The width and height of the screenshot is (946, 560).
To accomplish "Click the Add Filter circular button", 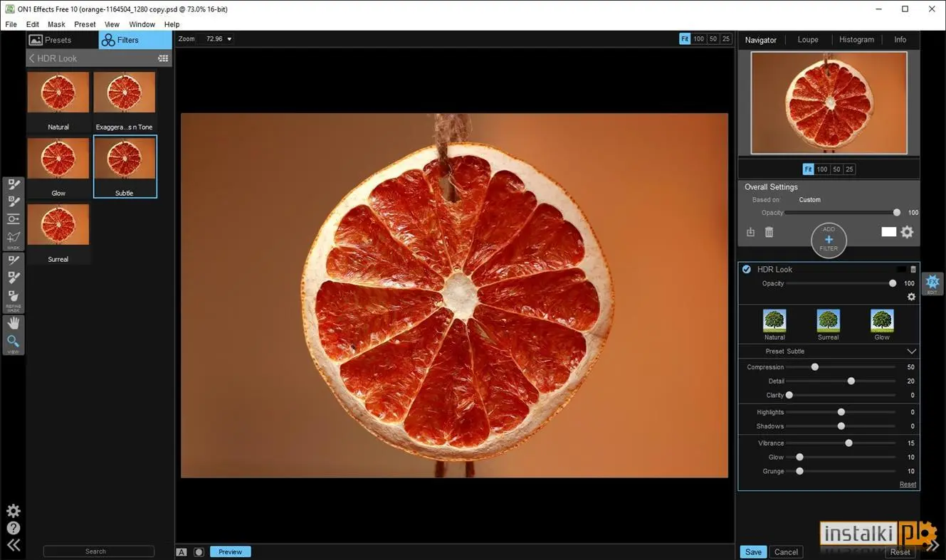I will (x=829, y=240).
